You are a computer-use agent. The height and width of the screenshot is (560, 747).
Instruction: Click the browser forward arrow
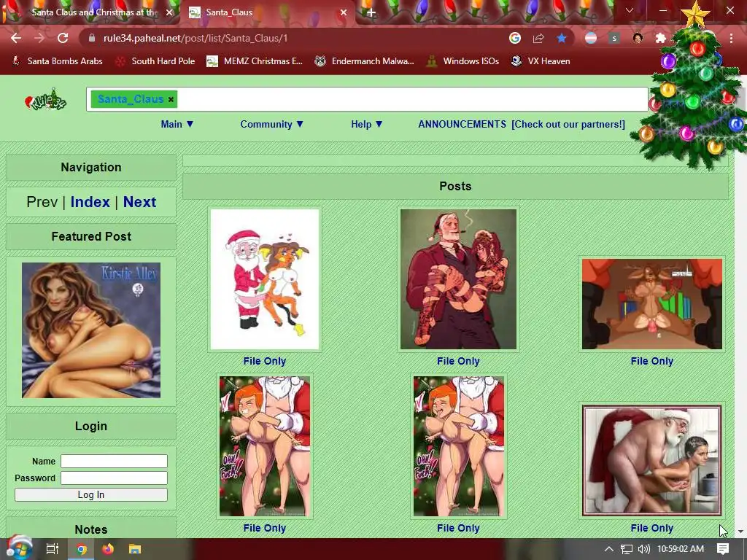click(39, 38)
